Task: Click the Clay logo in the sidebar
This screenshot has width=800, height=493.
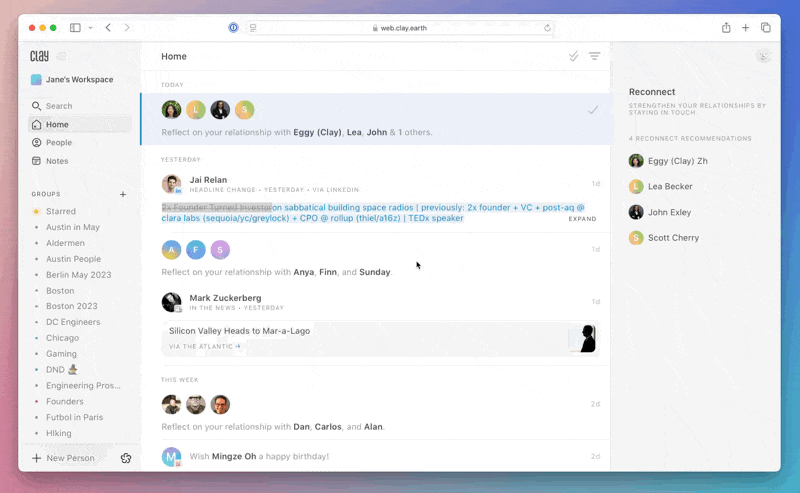Action: tap(40, 56)
